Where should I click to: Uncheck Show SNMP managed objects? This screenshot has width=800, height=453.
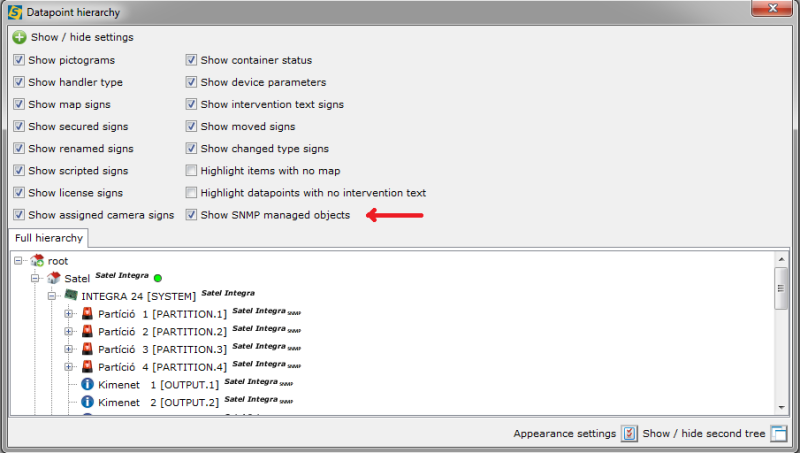(x=192, y=215)
